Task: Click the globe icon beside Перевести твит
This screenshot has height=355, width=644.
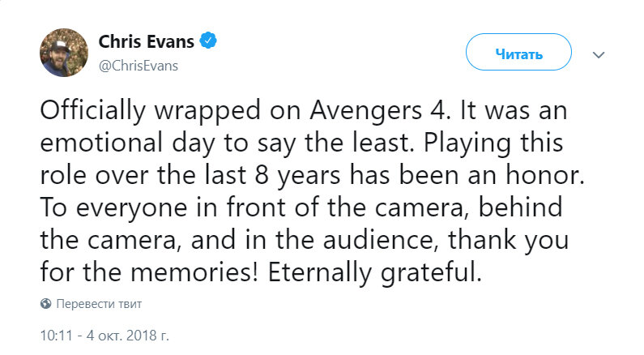Action: point(45,304)
